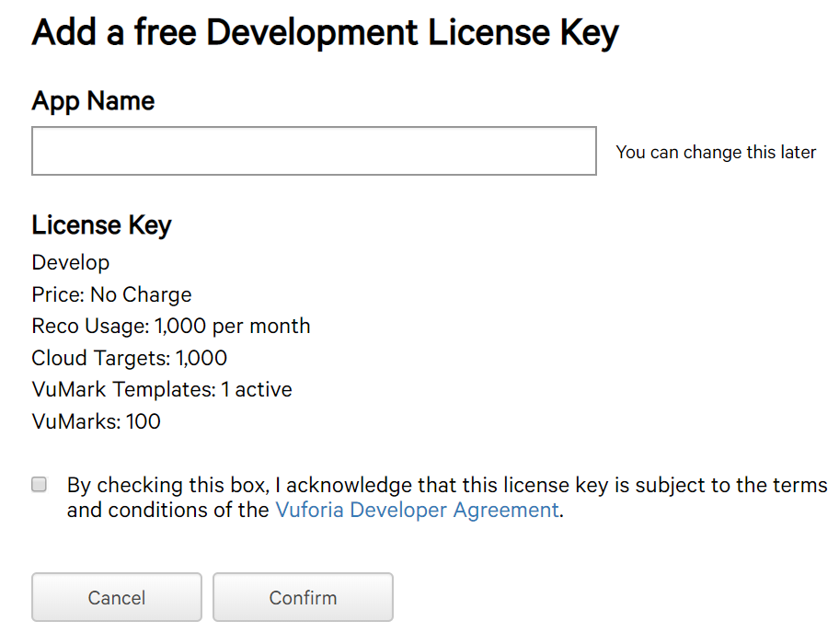The width and height of the screenshot is (839, 644).
Task: Click the 'VuMark Templates: 1 active' line
Action: (x=162, y=390)
